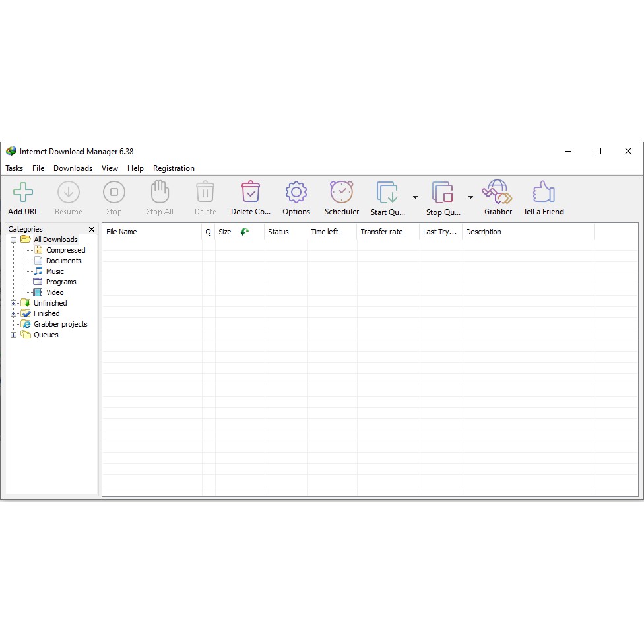The height and width of the screenshot is (644, 644).
Task: Select All Downloads tree label
Action: point(55,240)
